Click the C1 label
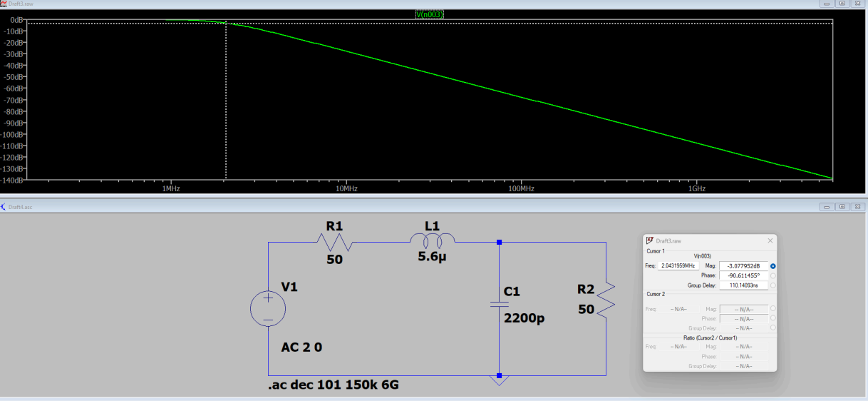The width and height of the screenshot is (868, 401). point(512,292)
